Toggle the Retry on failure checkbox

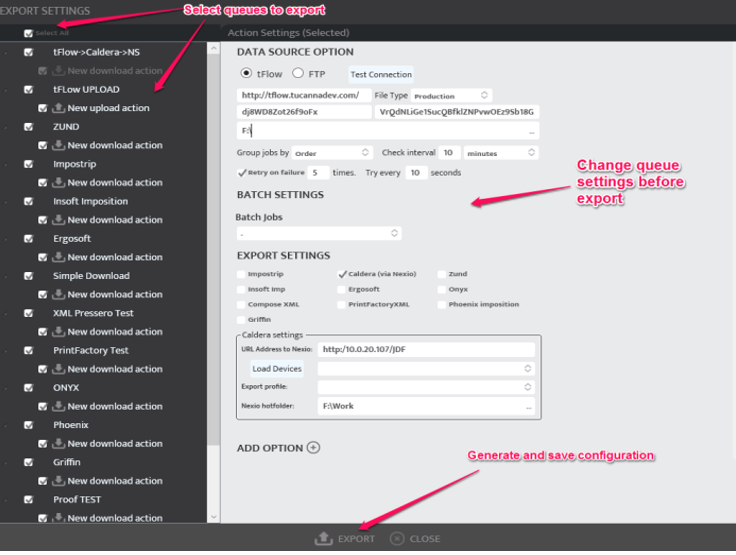click(x=242, y=173)
